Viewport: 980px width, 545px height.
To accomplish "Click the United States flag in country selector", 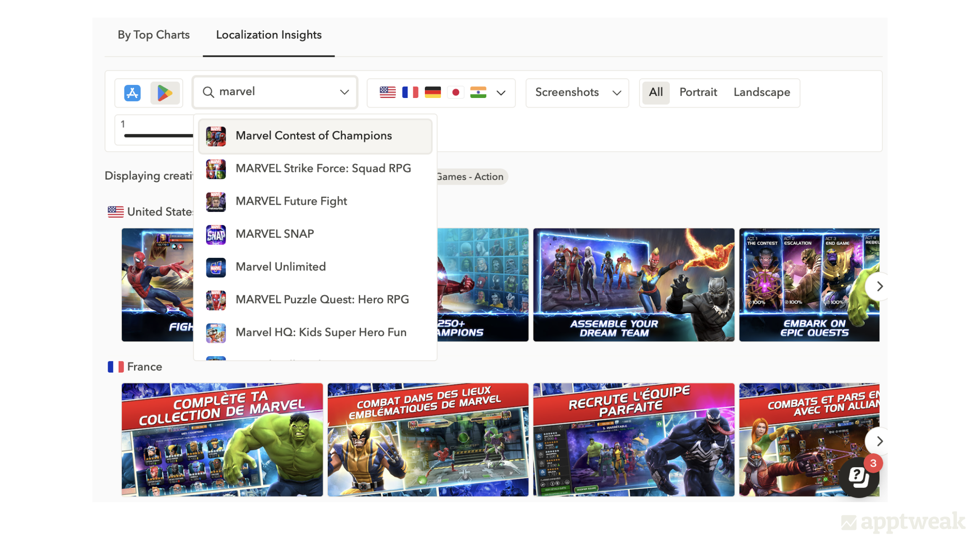I will click(387, 92).
